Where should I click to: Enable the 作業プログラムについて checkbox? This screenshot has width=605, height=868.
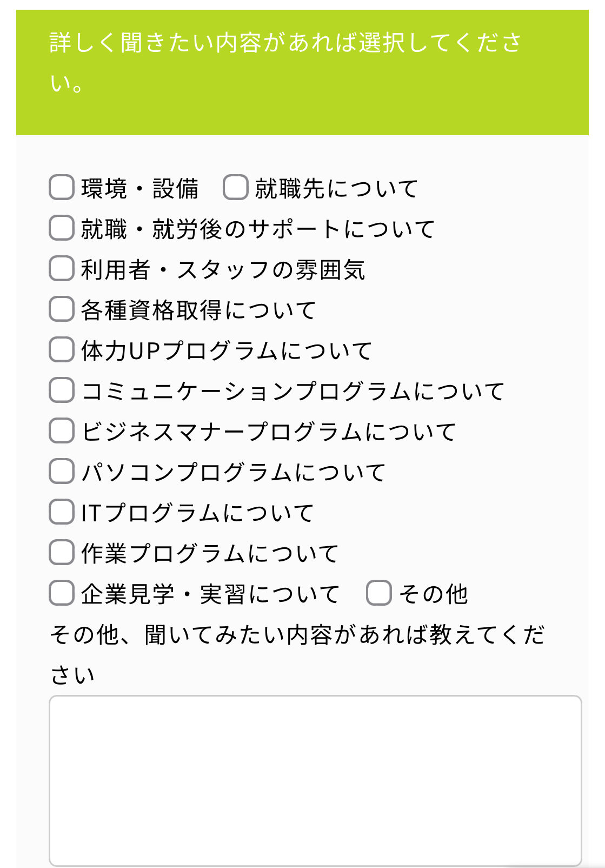pyautogui.click(x=62, y=553)
